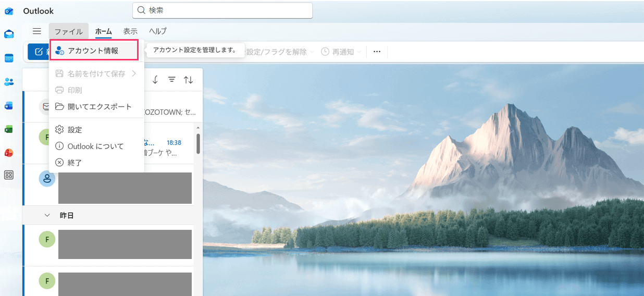Screen dimensions: 644x296
Task: Launch Excel from the sidebar
Action: [x=9, y=129]
